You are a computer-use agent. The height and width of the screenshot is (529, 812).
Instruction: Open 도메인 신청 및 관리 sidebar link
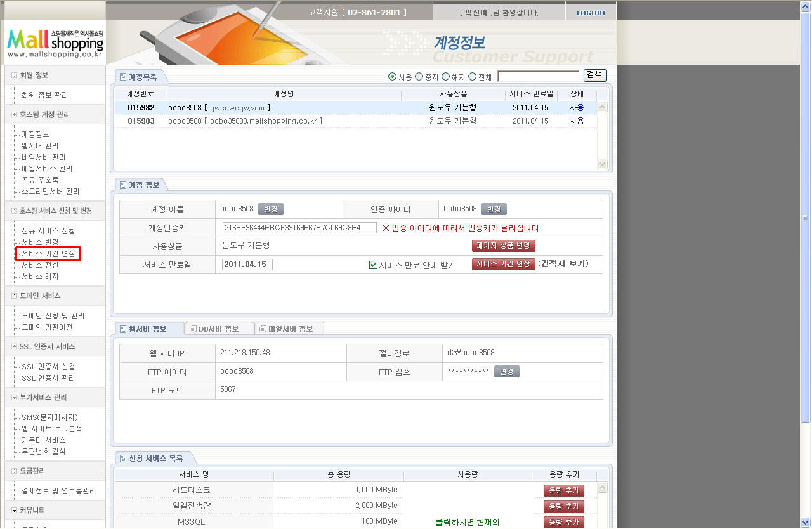[53, 316]
